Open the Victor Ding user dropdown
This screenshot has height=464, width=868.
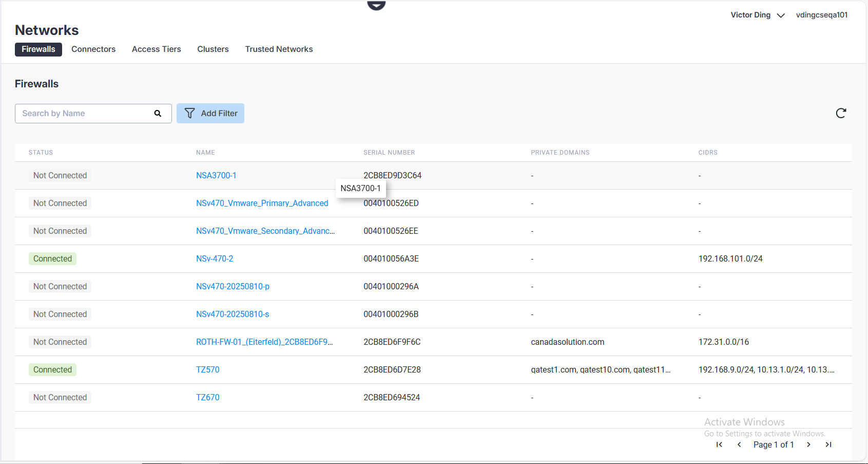tap(757, 15)
